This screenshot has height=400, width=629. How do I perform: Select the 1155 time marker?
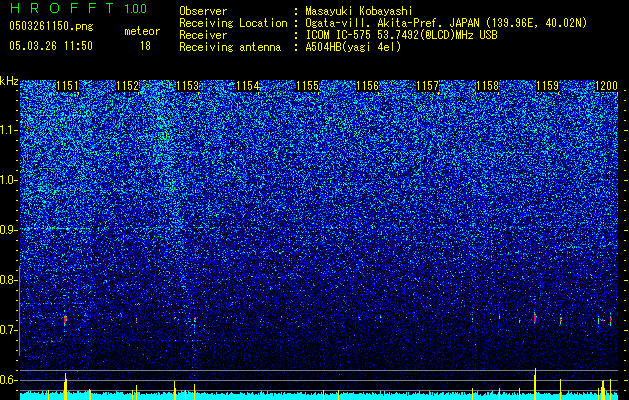[x=307, y=86]
